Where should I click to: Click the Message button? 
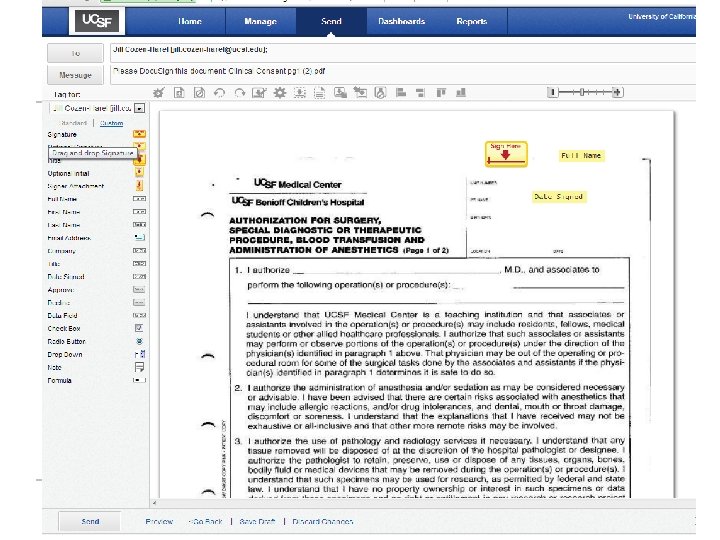tap(75, 75)
